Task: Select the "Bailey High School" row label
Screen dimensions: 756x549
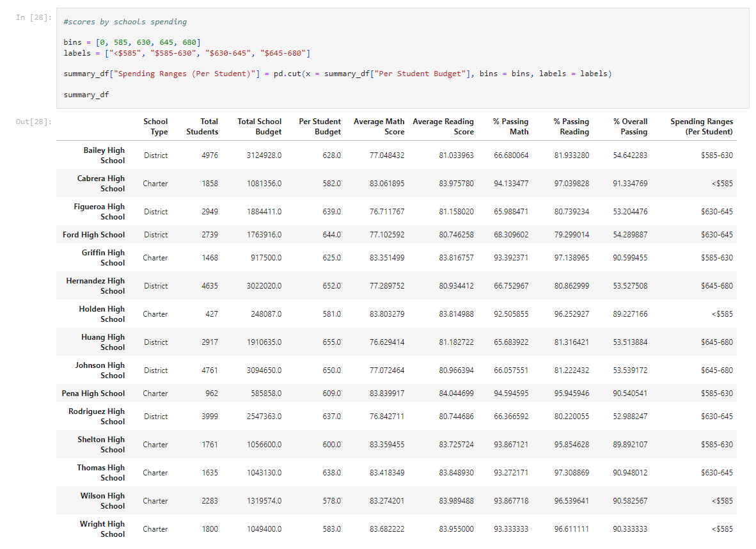Action: pyautogui.click(x=104, y=155)
